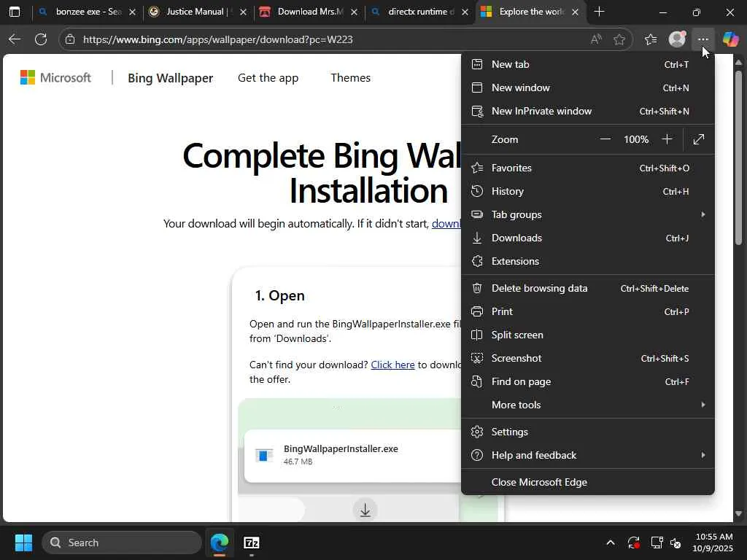Viewport: 747px width, 560px height.
Task: Close the Explore the world tab
Action: 576,12
